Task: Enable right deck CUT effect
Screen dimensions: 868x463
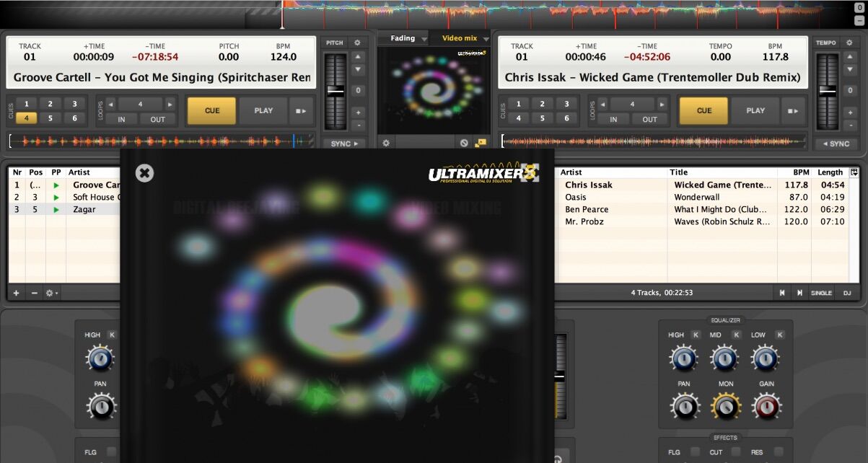Action: (x=737, y=452)
